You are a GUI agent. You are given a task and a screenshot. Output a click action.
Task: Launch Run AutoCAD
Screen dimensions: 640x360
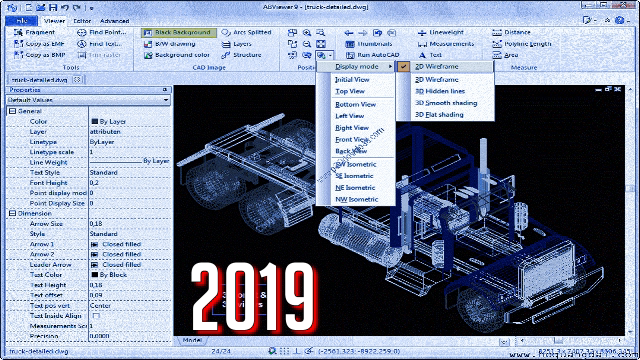(x=372, y=55)
